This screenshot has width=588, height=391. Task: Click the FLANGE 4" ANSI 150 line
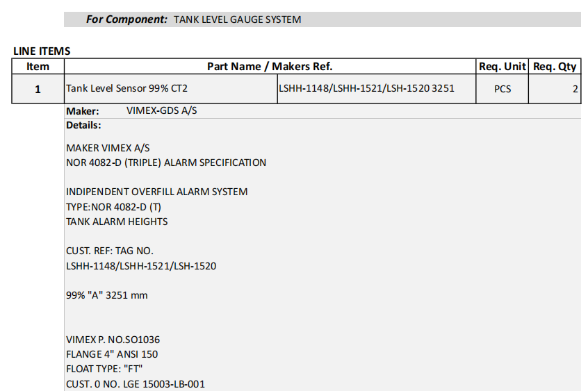[112, 354]
